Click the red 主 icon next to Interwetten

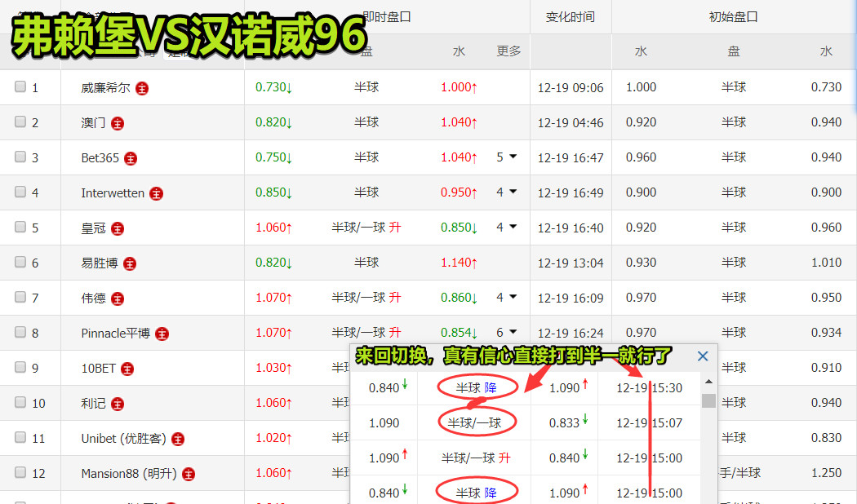(156, 193)
